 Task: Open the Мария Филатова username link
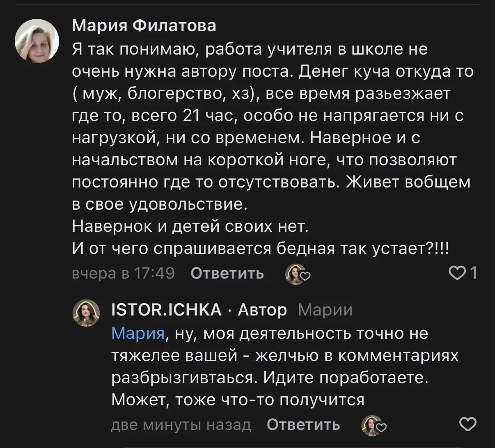click(144, 26)
